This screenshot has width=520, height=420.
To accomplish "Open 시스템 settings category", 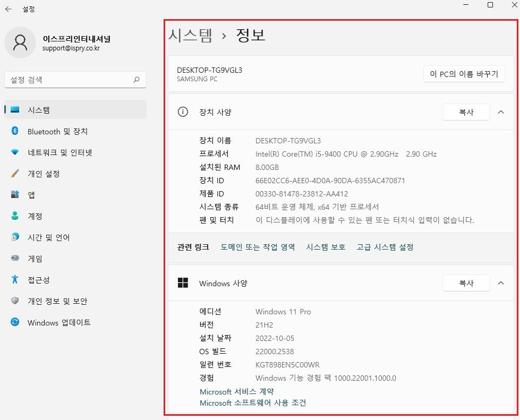I will [x=75, y=109].
